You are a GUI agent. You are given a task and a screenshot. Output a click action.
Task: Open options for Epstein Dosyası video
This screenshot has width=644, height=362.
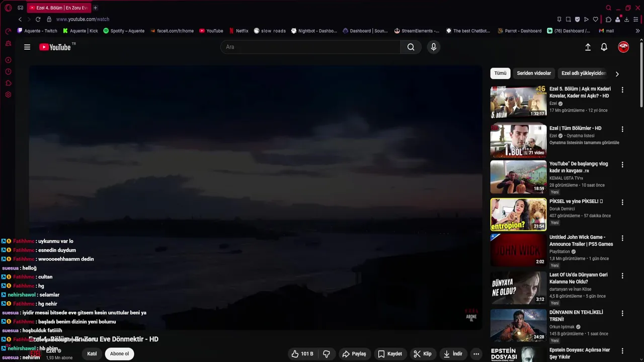click(x=622, y=351)
